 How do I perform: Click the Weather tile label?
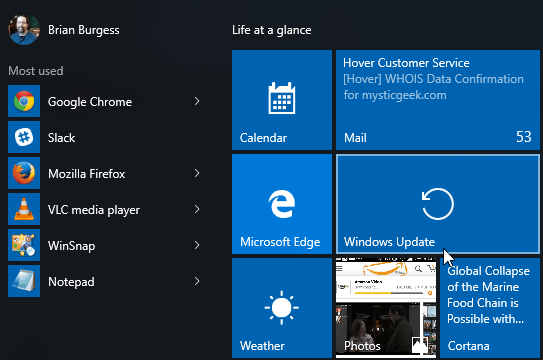262,346
